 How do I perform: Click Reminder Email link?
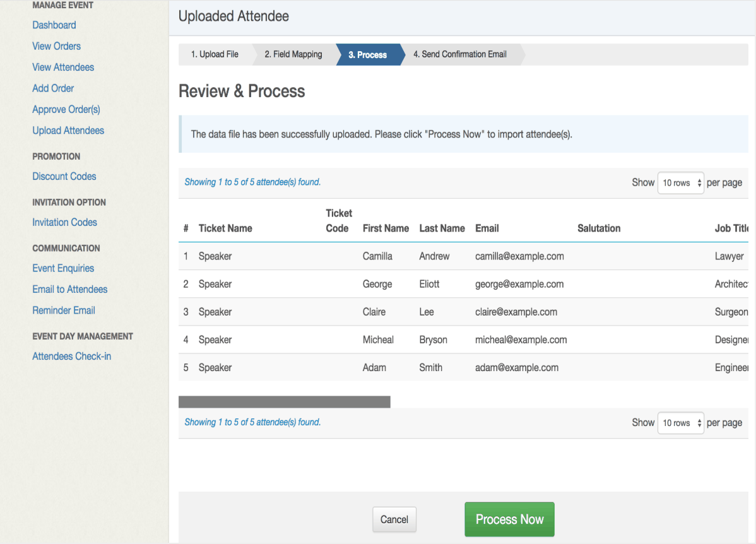[x=64, y=310]
